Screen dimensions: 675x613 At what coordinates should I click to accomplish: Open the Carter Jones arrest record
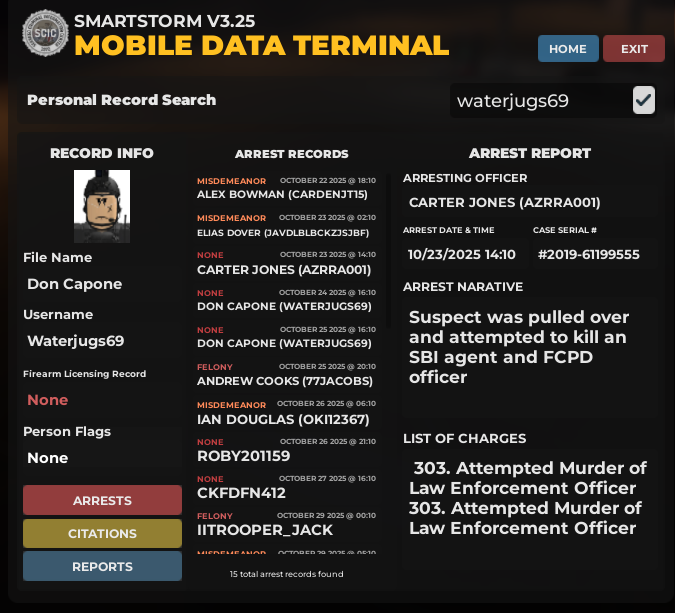point(286,263)
